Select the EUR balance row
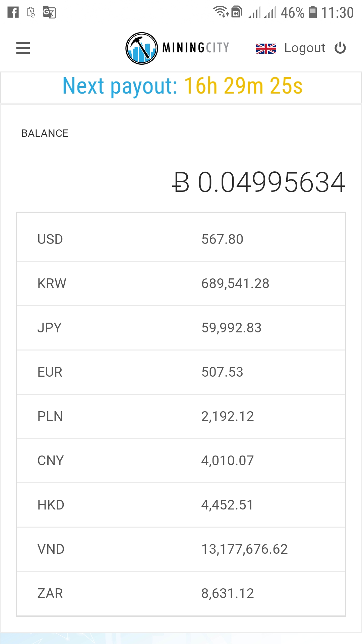362x644 pixels. click(x=181, y=372)
